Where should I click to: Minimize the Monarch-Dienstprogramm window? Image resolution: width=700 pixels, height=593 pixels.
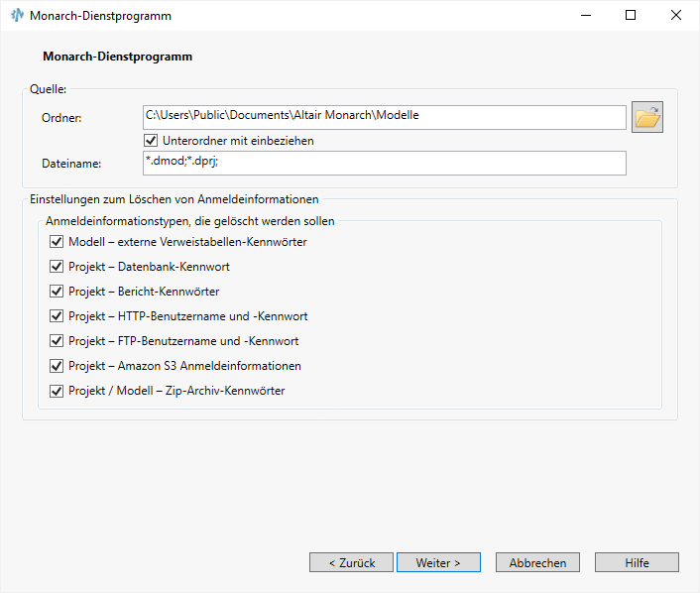pos(585,16)
